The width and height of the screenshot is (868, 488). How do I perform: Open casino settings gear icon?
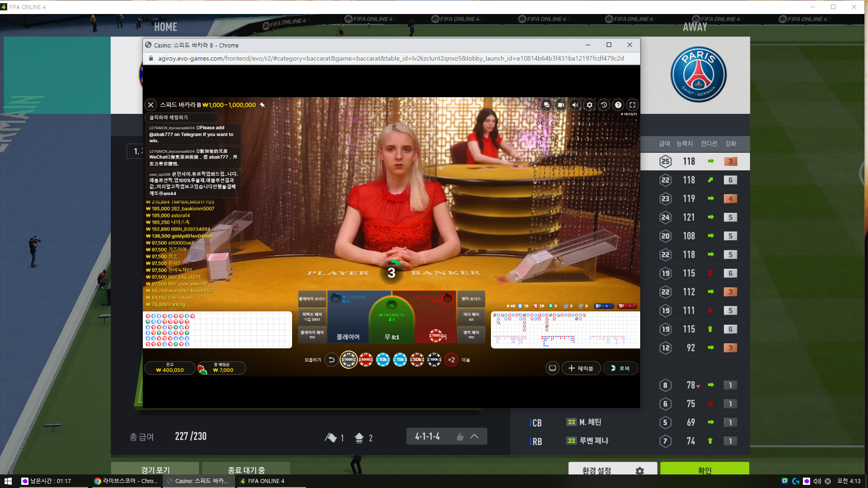(590, 105)
